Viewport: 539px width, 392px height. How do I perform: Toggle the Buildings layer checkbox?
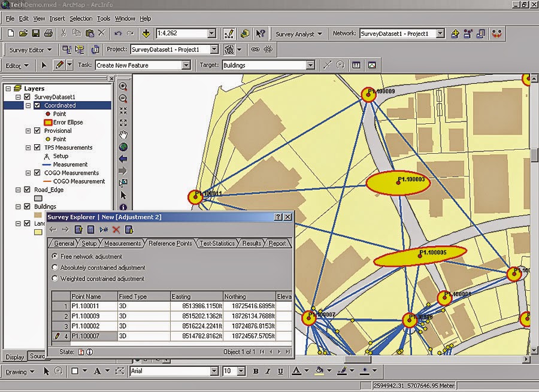tap(27, 206)
